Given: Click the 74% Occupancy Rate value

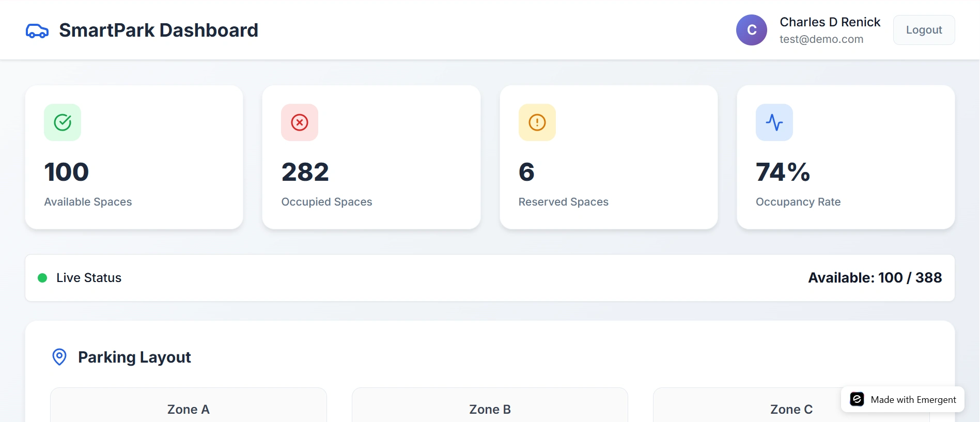Looking at the screenshot, I should point(783,172).
